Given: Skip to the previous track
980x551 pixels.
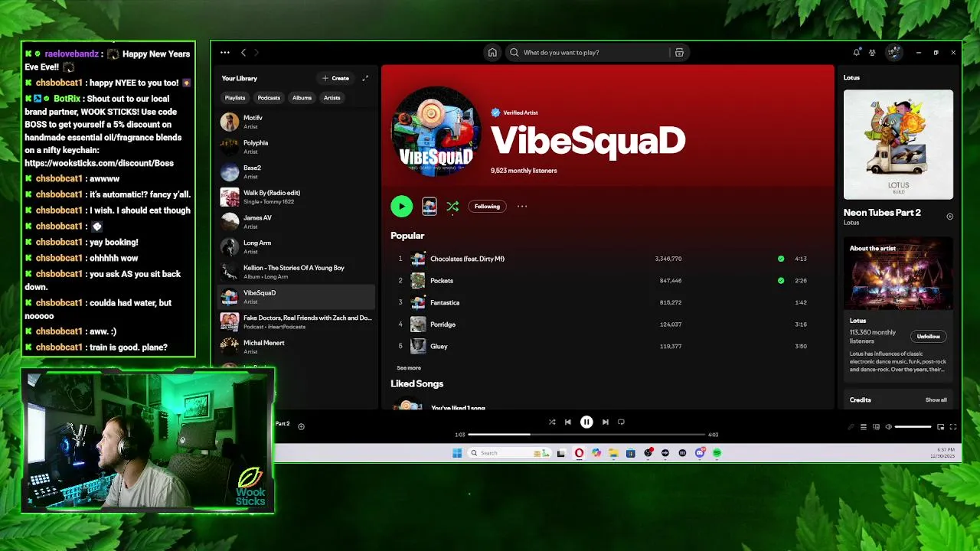Looking at the screenshot, I should click(567, 422).
